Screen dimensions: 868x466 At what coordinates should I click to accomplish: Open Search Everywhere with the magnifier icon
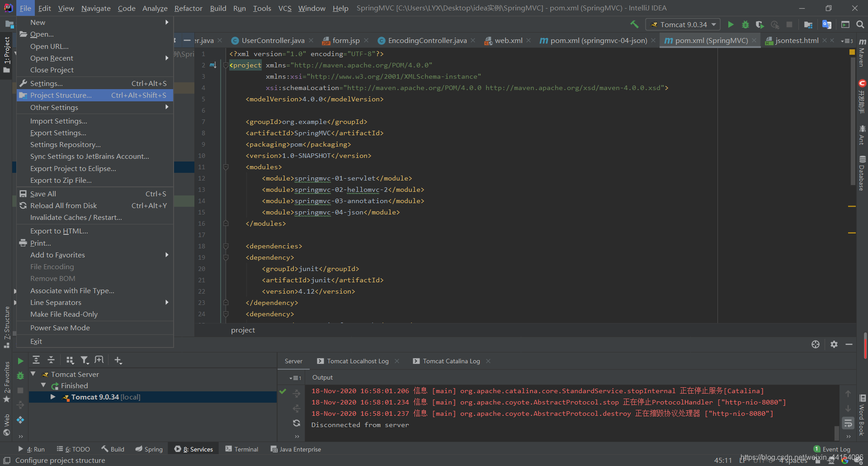[860, 24]
